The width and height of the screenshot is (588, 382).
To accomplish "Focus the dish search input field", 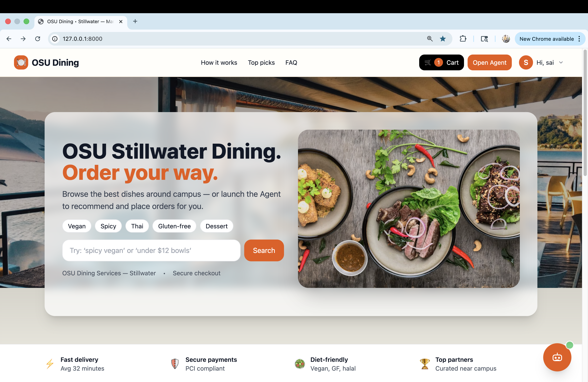I will tap(151, 250).
